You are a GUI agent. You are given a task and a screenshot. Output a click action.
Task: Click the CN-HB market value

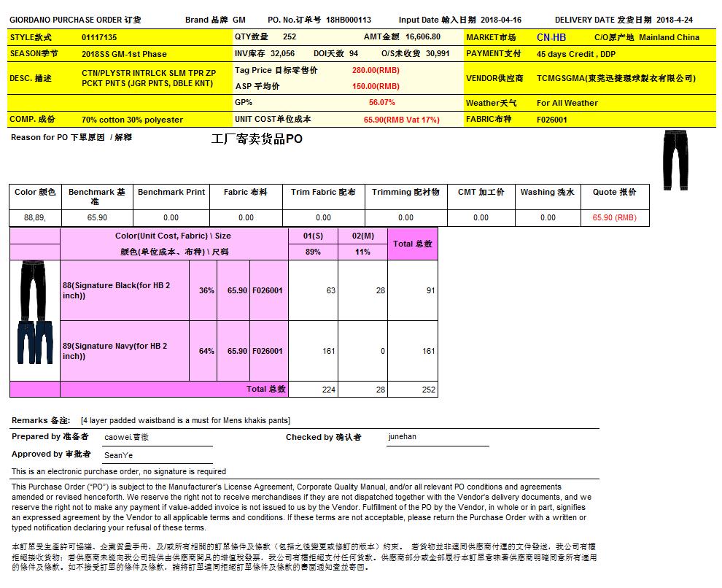tap(551, 37)
